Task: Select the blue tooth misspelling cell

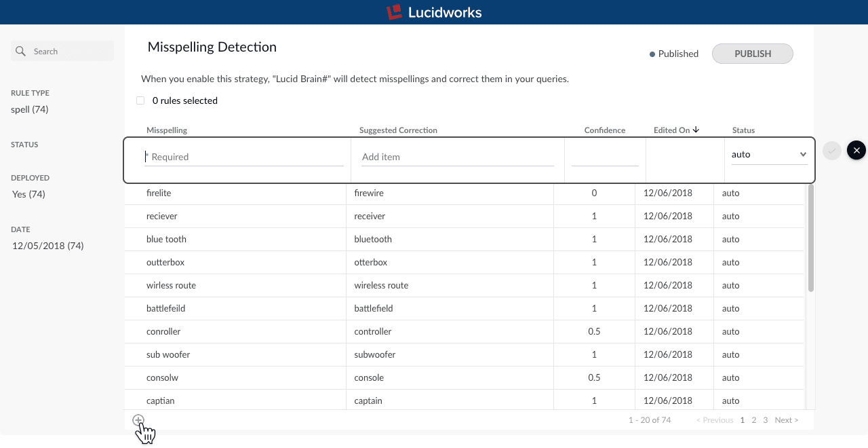Action: [x=235, y=240]
